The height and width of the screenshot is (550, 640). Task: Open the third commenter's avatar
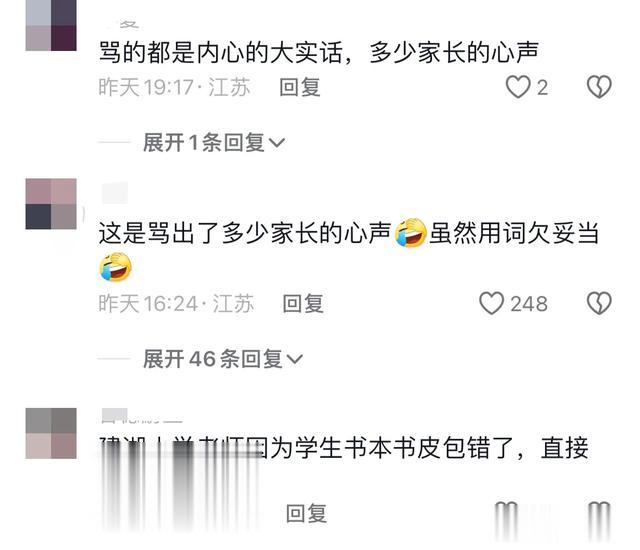[51, 433]
